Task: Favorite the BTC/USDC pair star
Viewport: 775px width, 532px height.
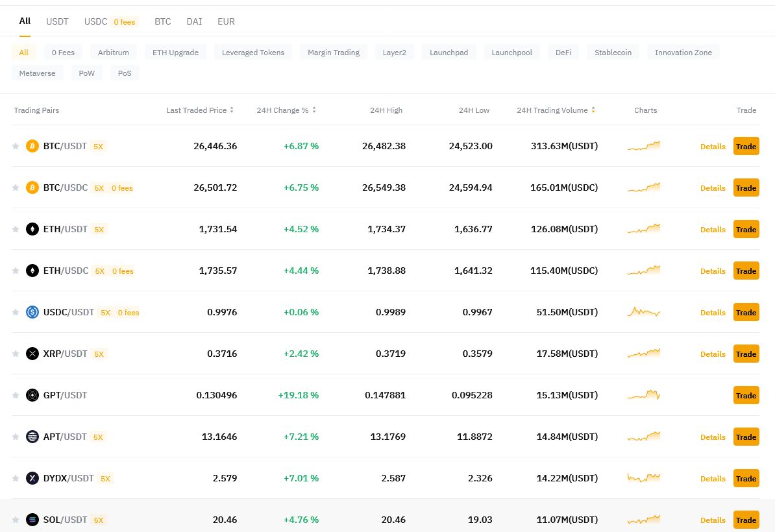Action: point(16,187)
